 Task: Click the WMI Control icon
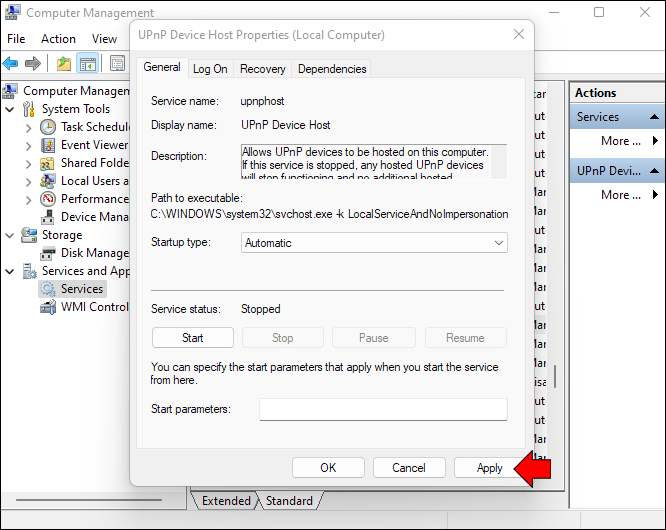[48, 307]
